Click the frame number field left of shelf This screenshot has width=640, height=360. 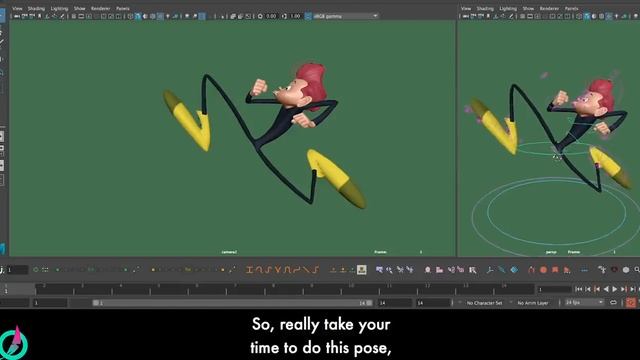click(x=17, y=270)
